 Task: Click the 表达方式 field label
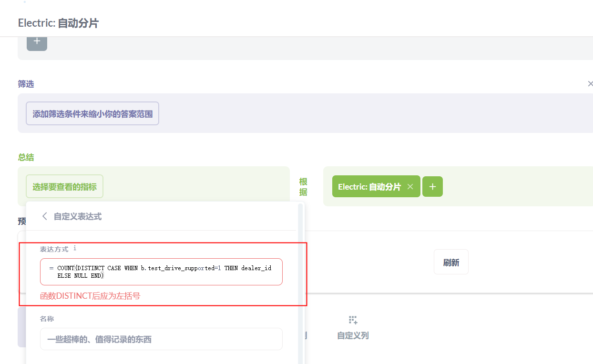[x=54, y=249]
